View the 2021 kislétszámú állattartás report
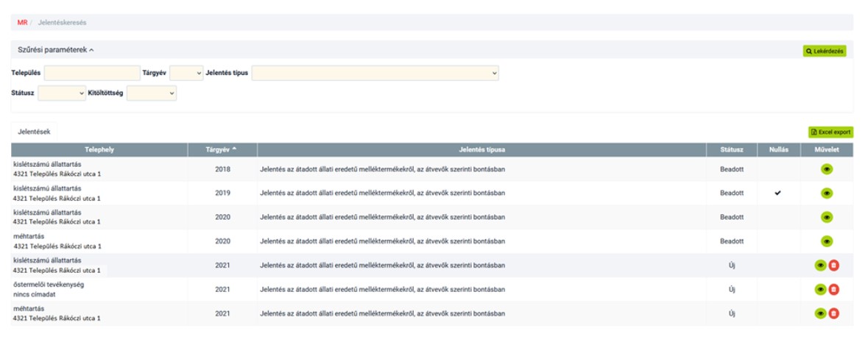 pyautogui.click(x=820, y=266)
